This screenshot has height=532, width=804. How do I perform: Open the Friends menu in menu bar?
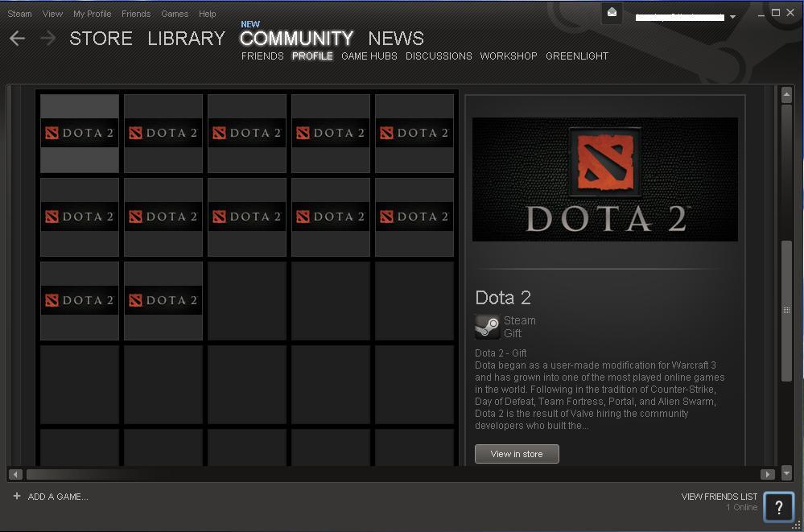click(136, 14)
